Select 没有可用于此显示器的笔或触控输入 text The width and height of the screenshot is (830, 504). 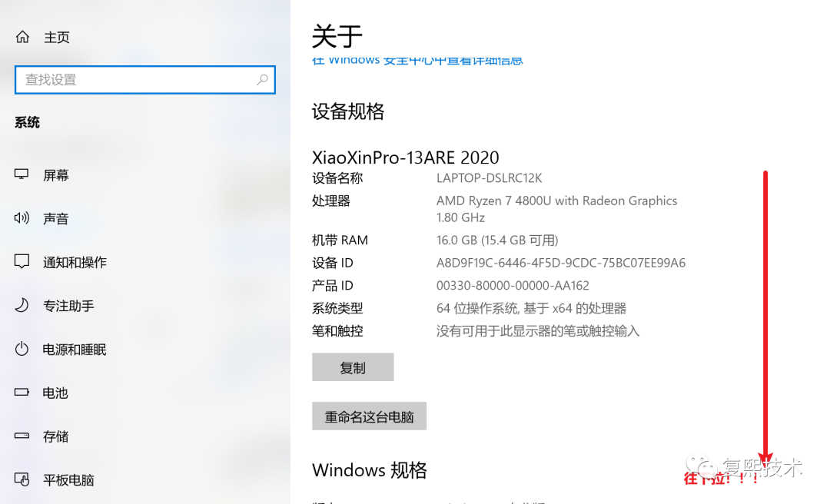(538, 331)
